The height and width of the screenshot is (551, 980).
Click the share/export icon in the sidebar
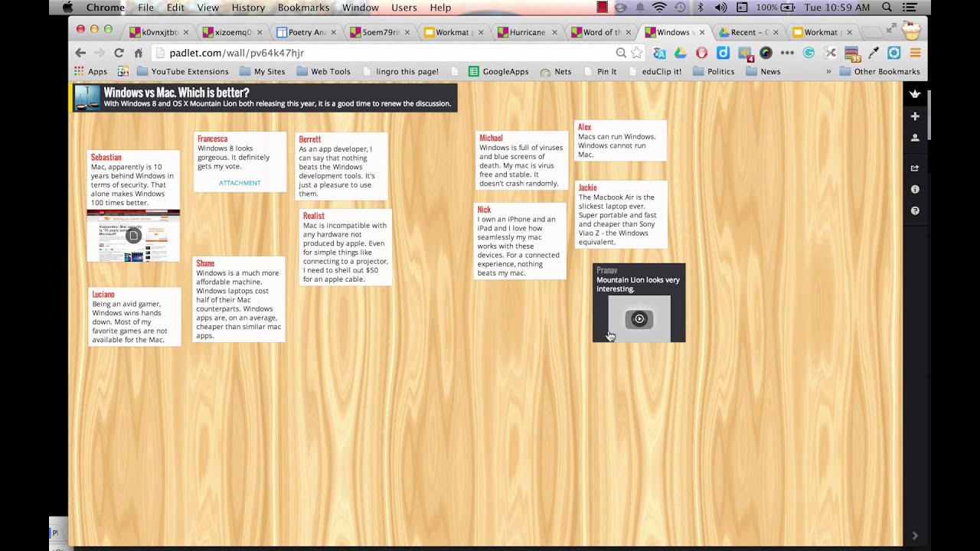(x=915, y=168)
